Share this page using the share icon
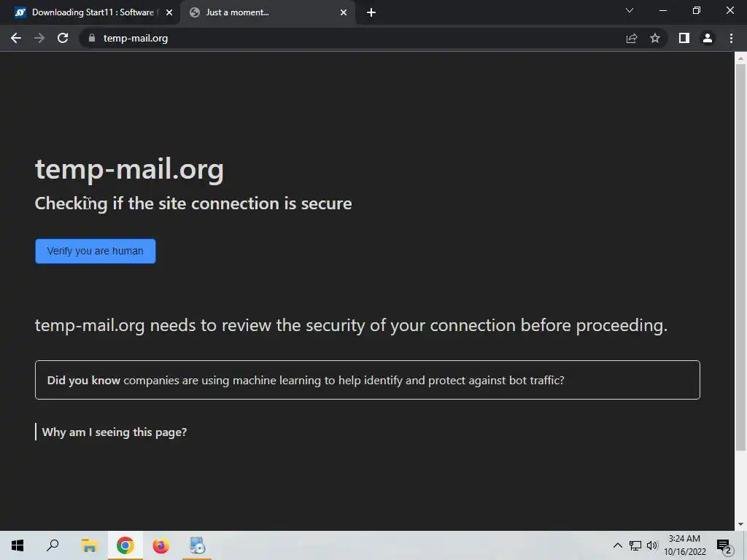 coord(632,38)
